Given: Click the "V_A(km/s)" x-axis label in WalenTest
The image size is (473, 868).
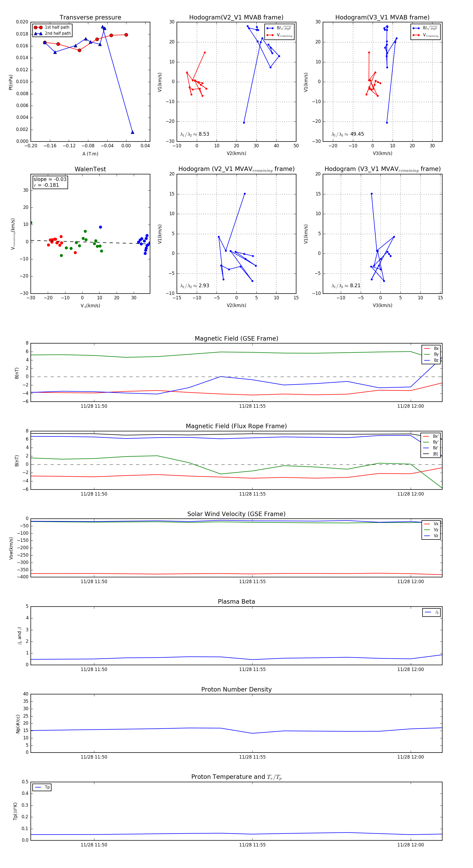Looking at the screenshot, I should pos(90,306).
